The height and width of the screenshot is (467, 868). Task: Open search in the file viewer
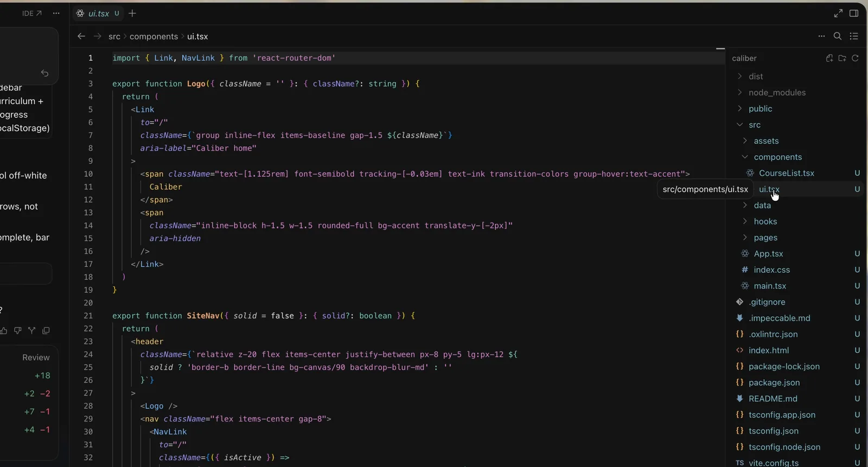click(x=838, y=36)
